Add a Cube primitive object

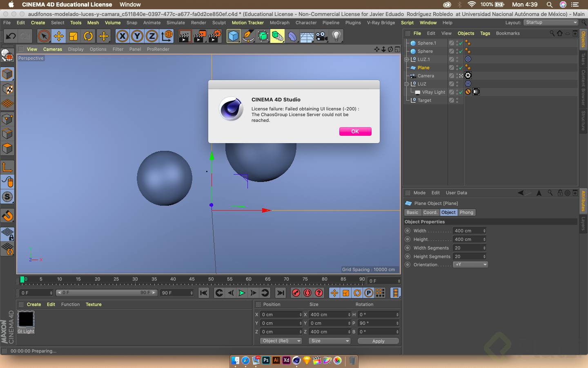coord(233,36)
